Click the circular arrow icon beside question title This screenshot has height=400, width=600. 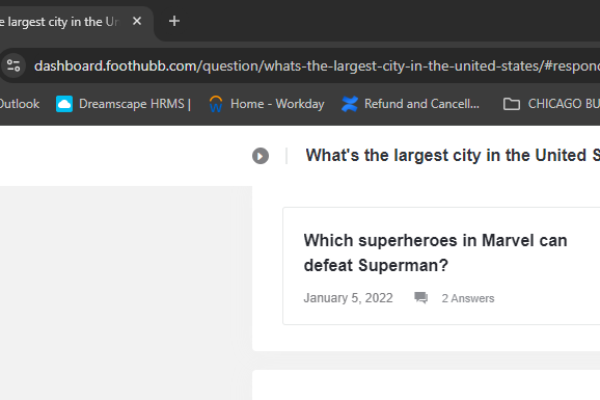pos(260,155)
